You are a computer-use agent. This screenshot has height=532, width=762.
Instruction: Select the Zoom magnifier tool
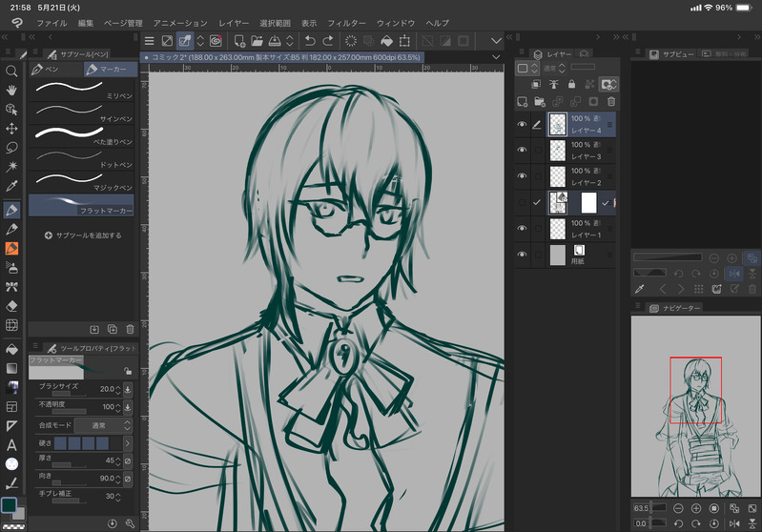[x=11, y=71]
